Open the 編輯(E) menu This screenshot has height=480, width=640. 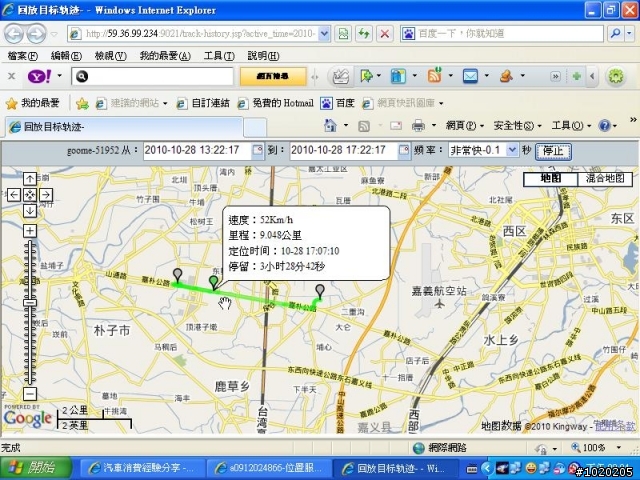point(66,56)
